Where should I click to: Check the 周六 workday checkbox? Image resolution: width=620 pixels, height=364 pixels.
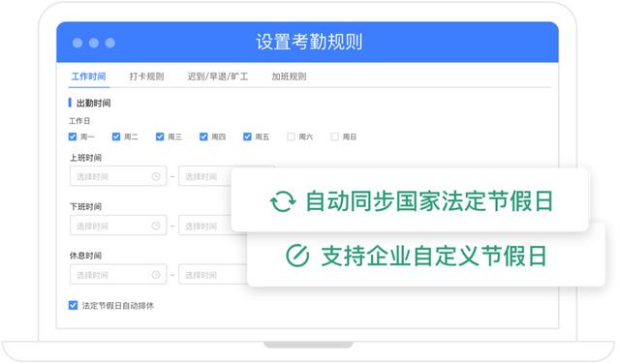point(291,136)
